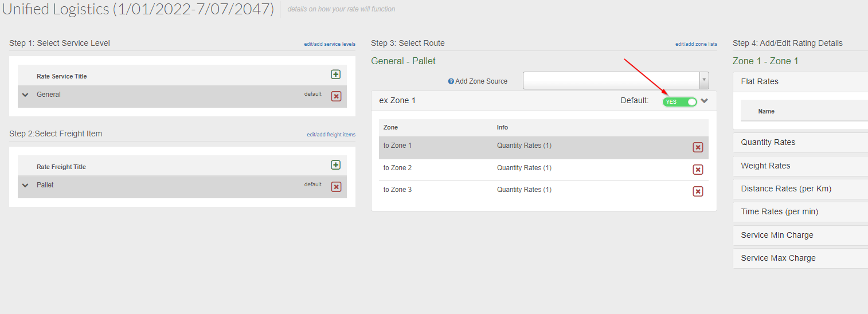Open the Weight Rates section

pos(800,166)
